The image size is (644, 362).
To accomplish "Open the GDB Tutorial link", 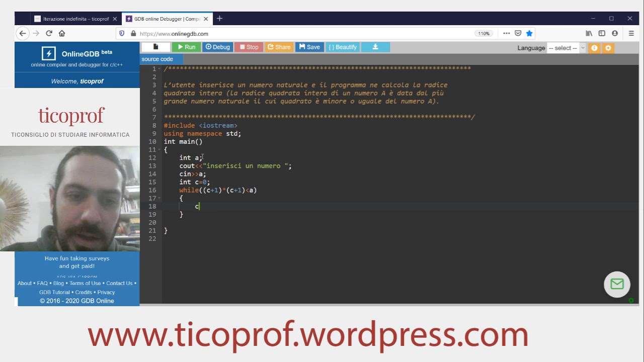I will tap(54, 292).
